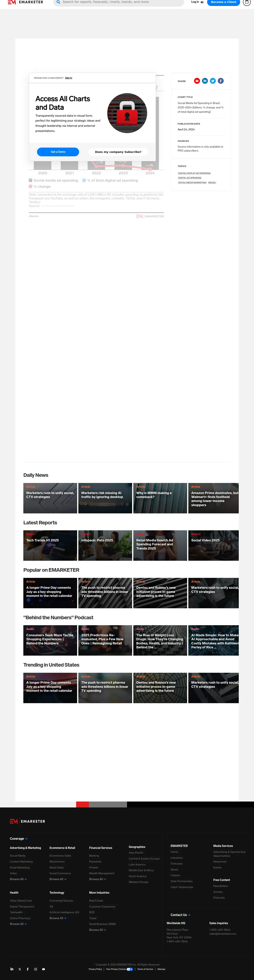Click Contact Us arrow link

(x=180, y=915)
